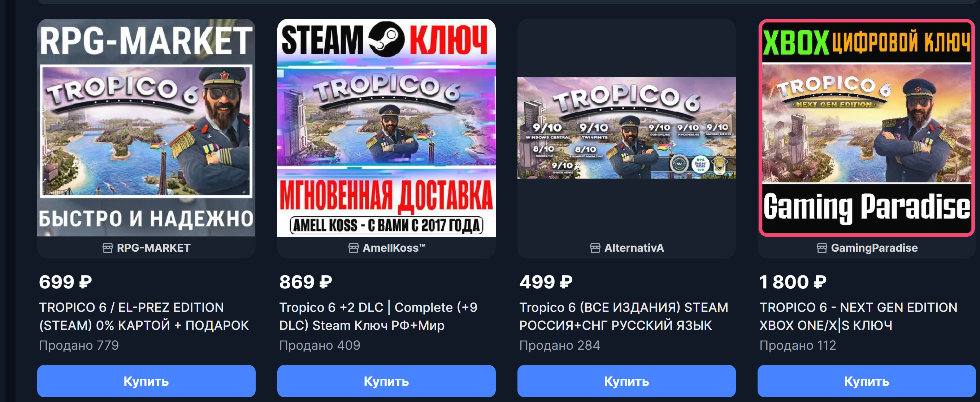Open the RPG-MARKET Tropico 6 cover image
Image resolution: width=980 pixels, height=402 pixels.
tap(147, 128)
